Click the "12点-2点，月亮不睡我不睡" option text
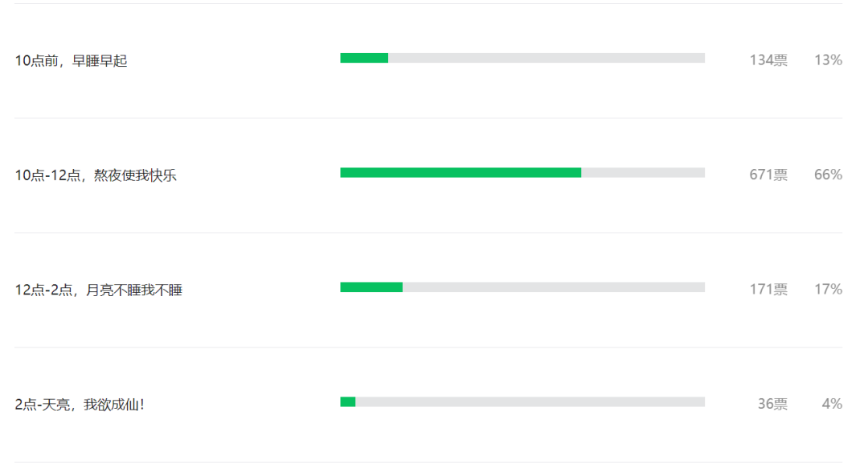Screen dimensions: 868x465 point(98,290)
